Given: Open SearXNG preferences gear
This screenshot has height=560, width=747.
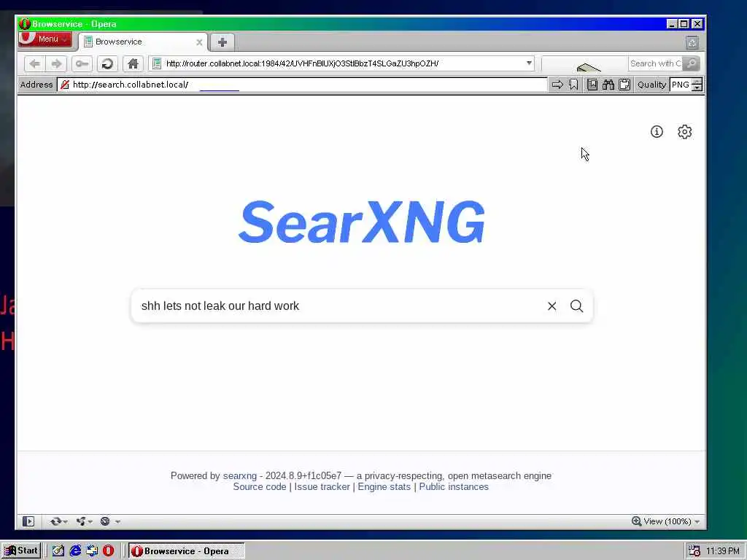Looking at the screenshot, I should click(x=684, y=132).
